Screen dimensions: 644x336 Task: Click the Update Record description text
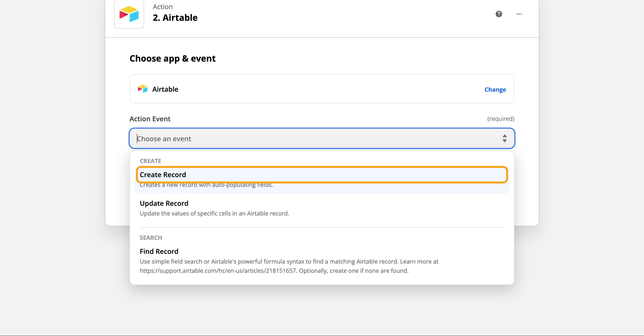[214, 213]
